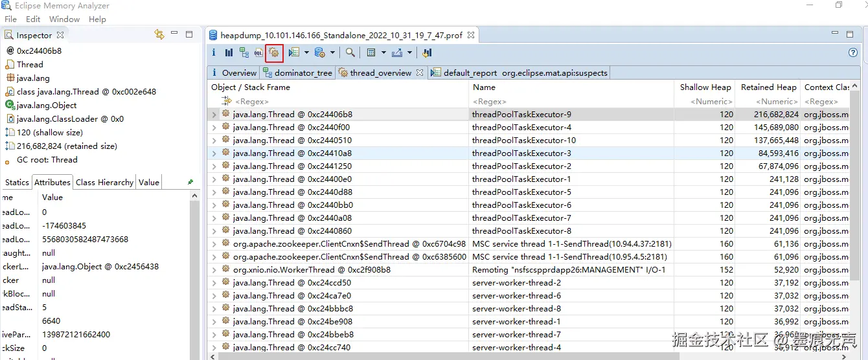Screen dimensions: 868x360
Task: Click the export results icon
Action: click(x=397, y=52)
